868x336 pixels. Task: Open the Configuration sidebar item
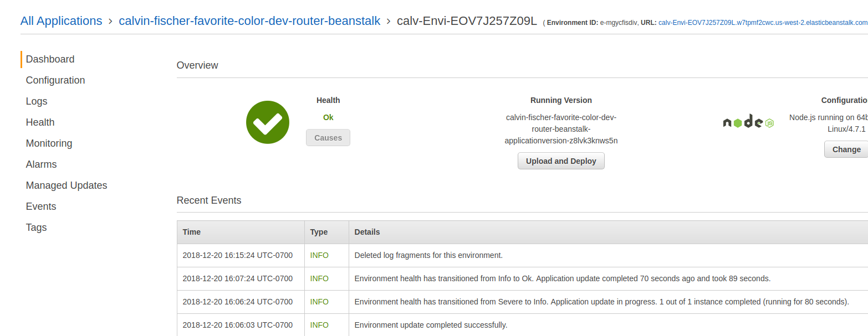coord(55,80)
